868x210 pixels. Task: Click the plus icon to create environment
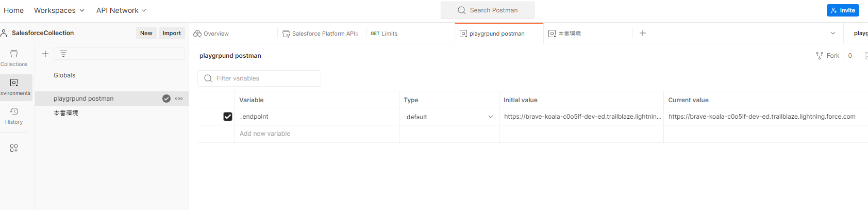point(45,54)
